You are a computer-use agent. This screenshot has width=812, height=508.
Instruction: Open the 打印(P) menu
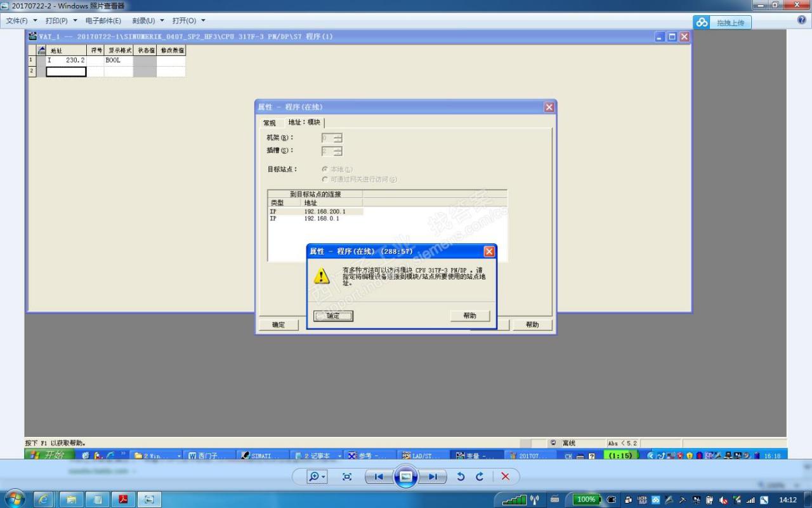point(61,21)
